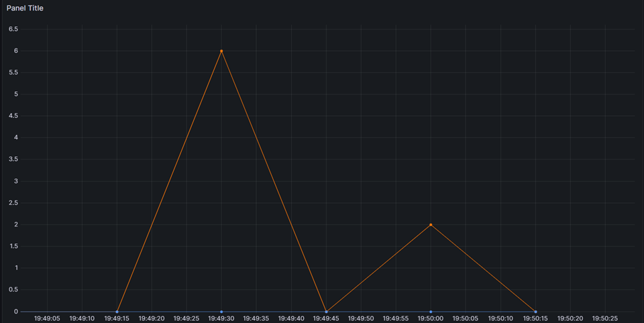Click the 3.5 y-axis label
The height and width of the screenshot is (323, 644).
tap(13, 159)
